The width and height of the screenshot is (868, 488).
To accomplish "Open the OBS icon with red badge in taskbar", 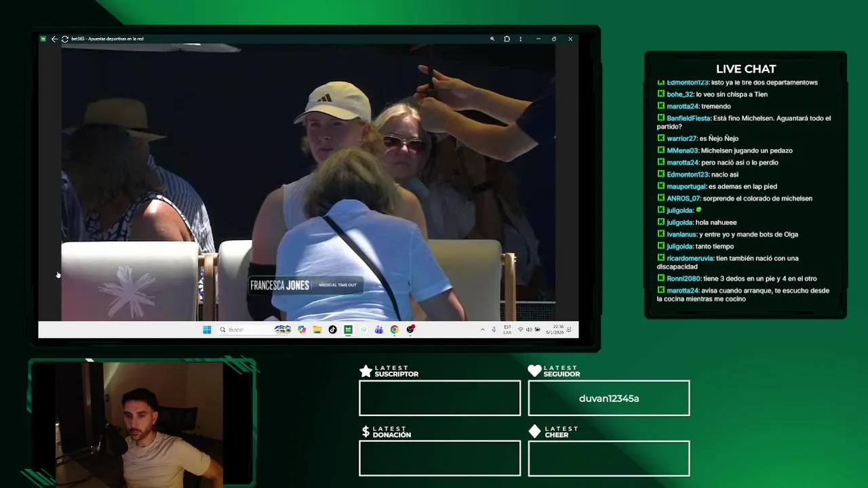I will (x=411, y=329).
